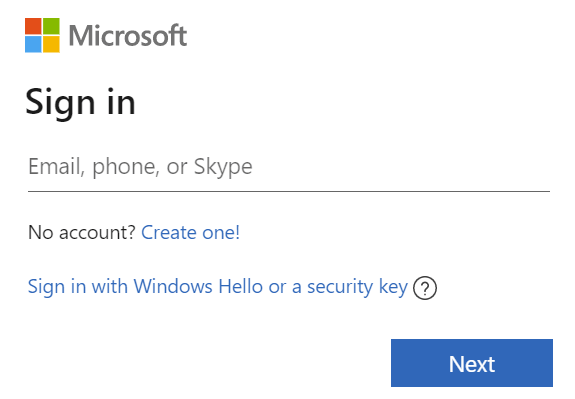Click the word Skype in the input placeholder
Screen dimensions: 575x399
pos(223,168)
